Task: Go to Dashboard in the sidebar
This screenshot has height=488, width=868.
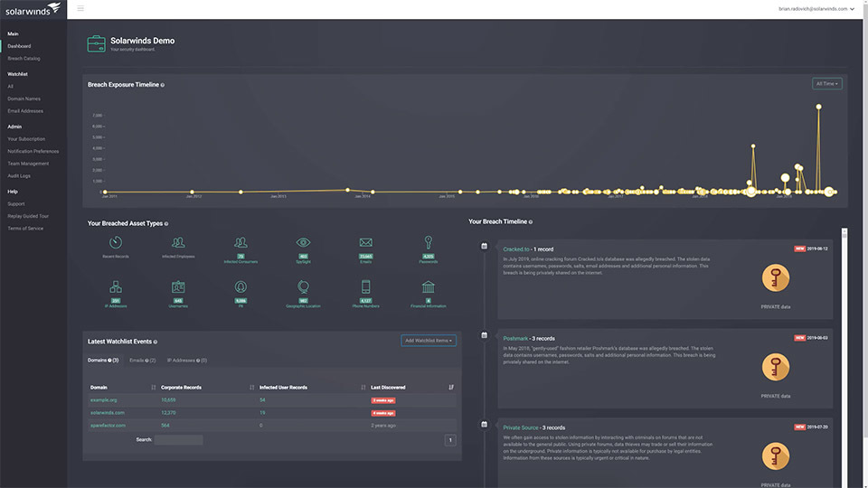Action: (x=19, y=46)
